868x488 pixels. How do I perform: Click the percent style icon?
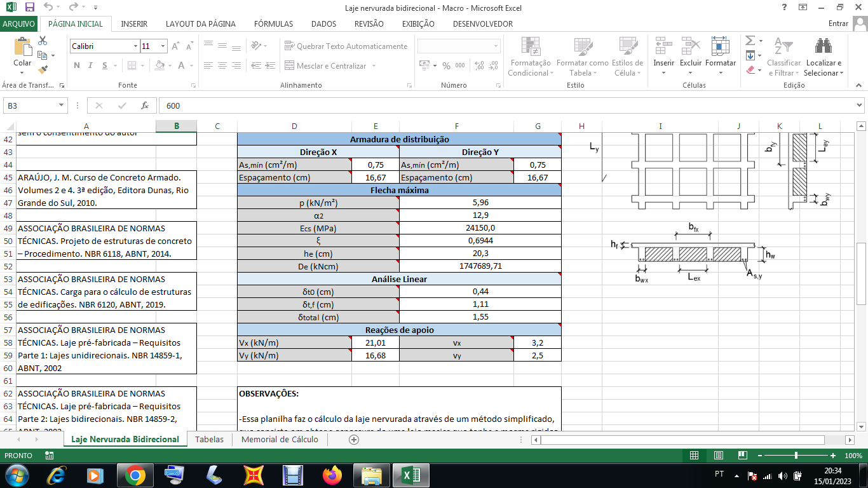[x=446, y=65]
